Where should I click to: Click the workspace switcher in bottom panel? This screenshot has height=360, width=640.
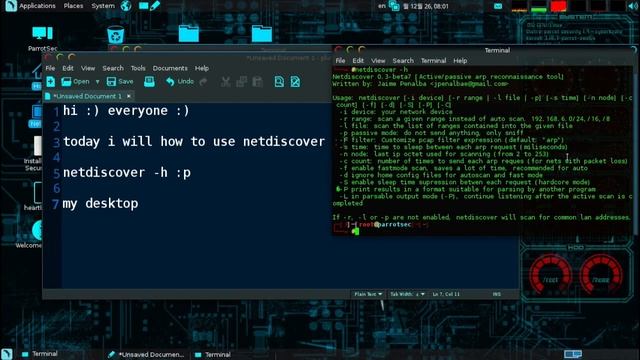pos(573,354)
